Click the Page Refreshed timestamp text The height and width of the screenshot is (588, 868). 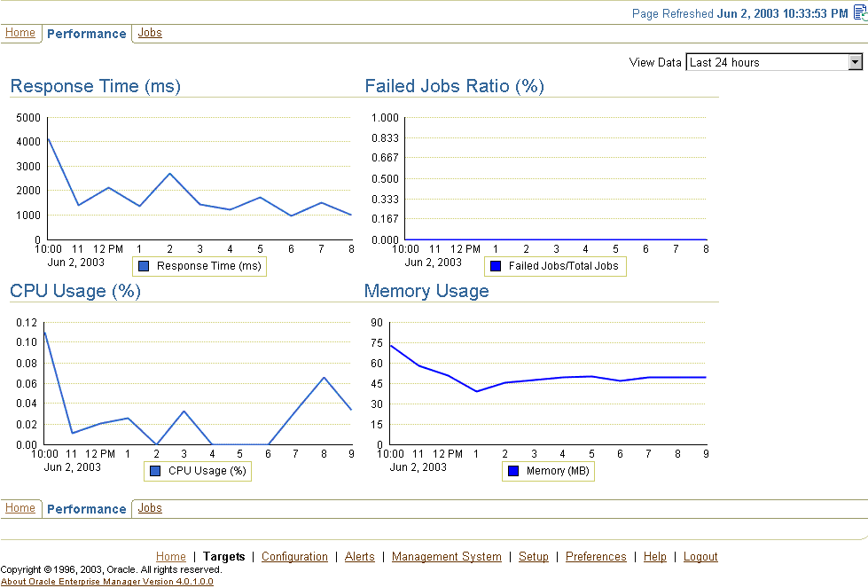tap(739, 13)
